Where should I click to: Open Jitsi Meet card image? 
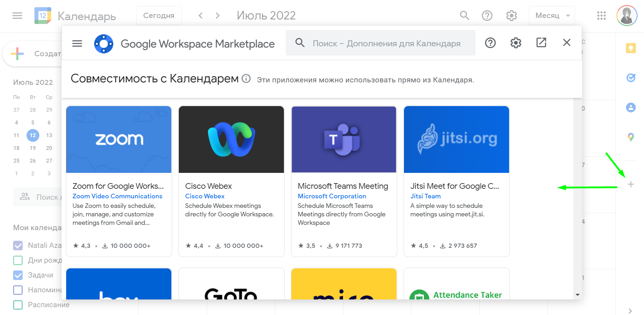457,139
